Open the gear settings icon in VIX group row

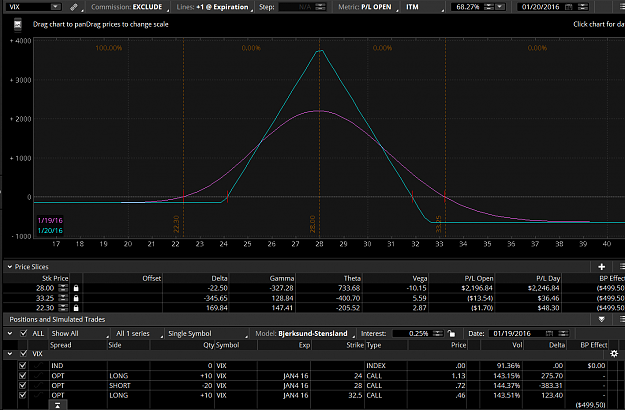pyautogui.click(x=614, y=354)
